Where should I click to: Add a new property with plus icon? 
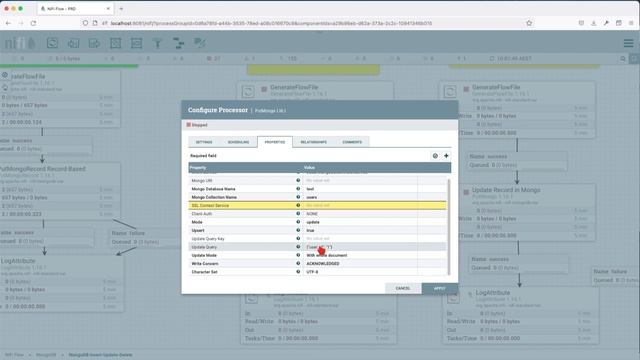446,156
